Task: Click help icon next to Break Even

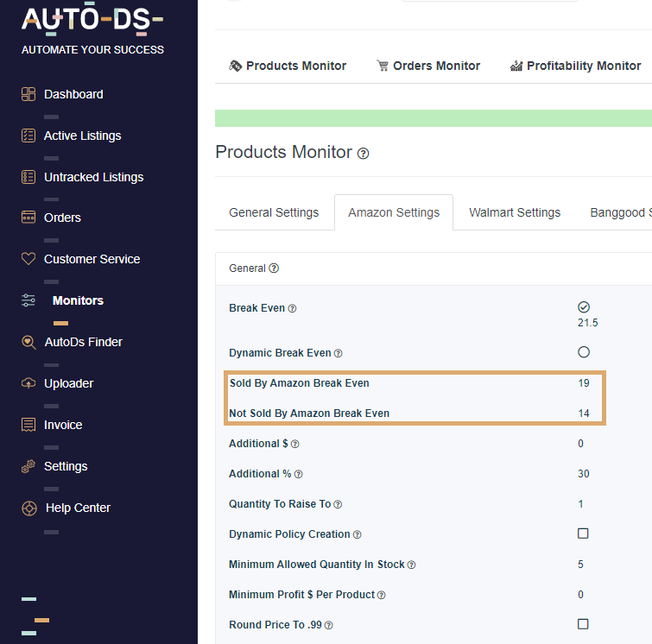Action: 292,308
